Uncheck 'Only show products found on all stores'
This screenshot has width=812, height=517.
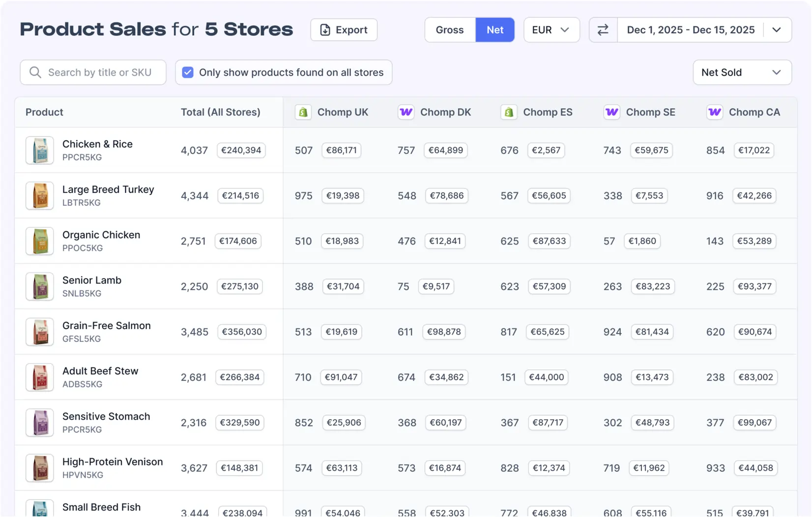click(x=187, y=72)
